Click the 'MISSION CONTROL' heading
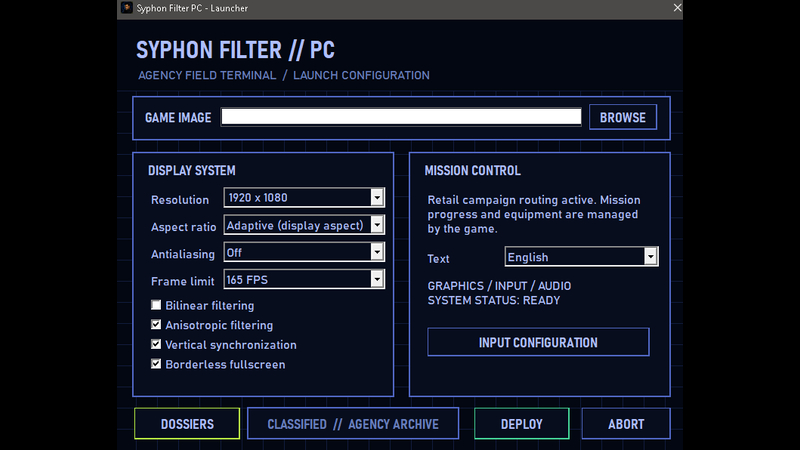The image size is (800, 450). click(x=472, y=170)
